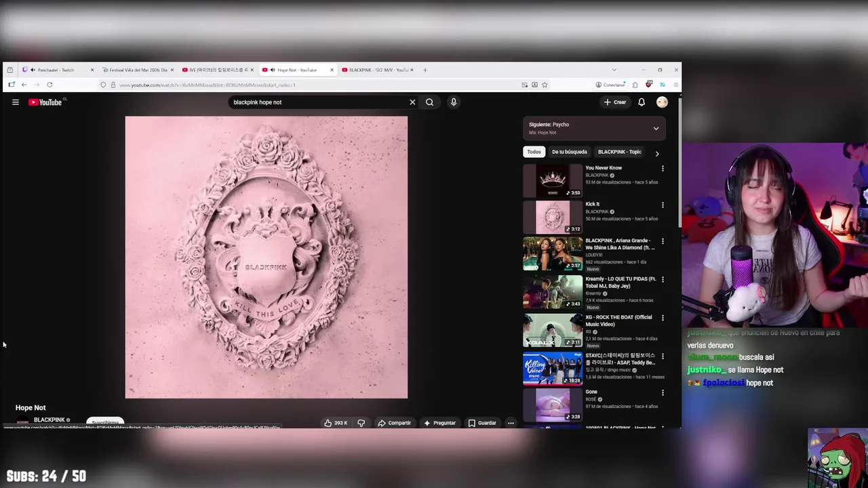
Task: Switch to the IVE YouTube tab
Action: 217,70
